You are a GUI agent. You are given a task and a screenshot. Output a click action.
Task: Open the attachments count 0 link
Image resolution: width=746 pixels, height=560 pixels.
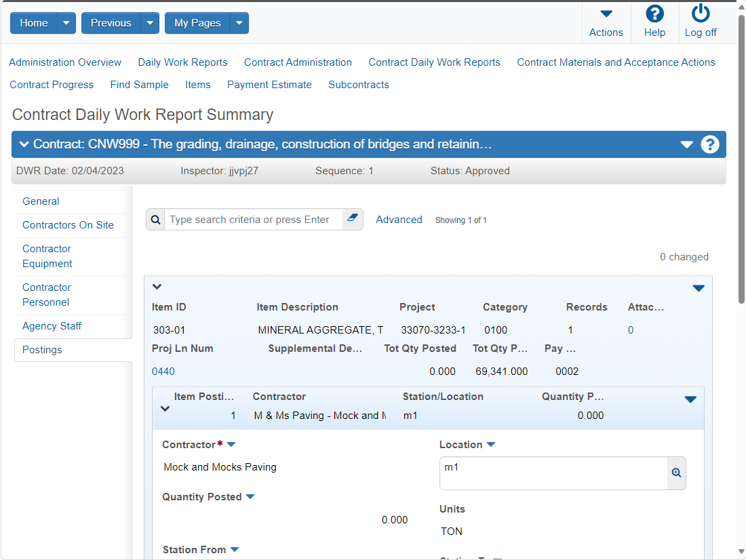[631, 330]
